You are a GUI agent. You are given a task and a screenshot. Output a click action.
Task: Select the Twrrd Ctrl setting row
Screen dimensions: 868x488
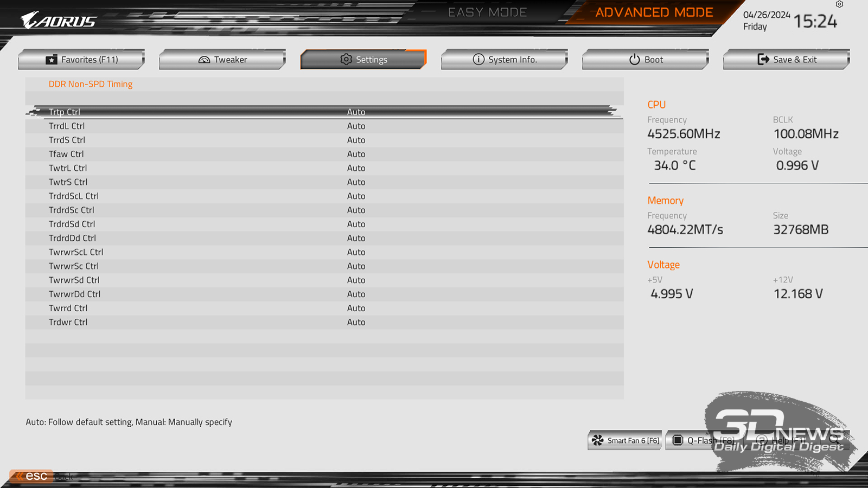(324, 308)
